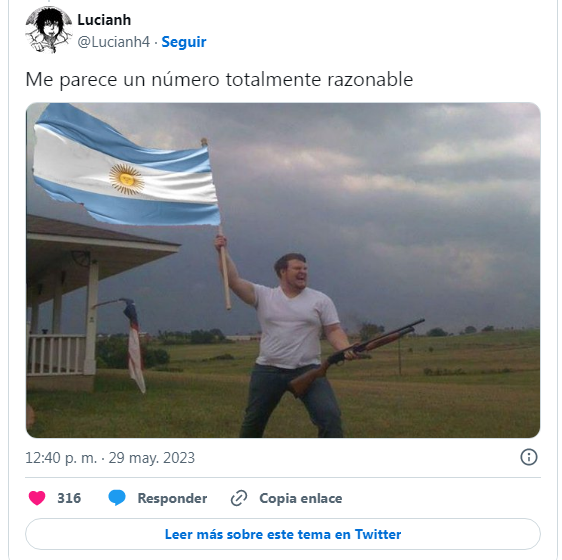
Task: Open the Lucianh display name
Action: pyautogui.click(x=104, y=20)
